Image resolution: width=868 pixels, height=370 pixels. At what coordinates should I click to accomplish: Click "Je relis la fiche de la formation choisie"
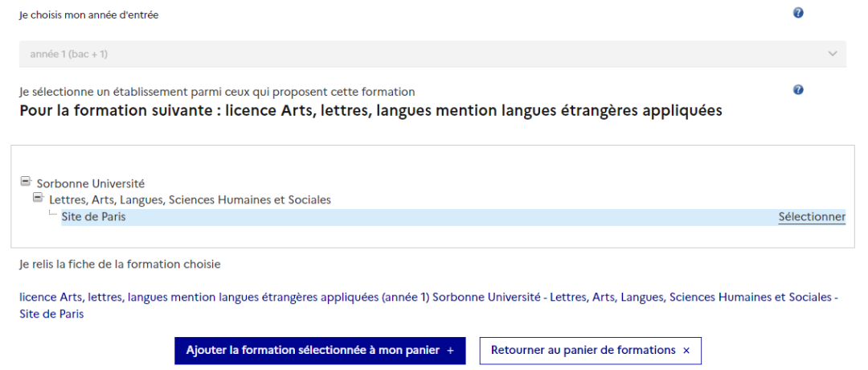click(120, 264)
